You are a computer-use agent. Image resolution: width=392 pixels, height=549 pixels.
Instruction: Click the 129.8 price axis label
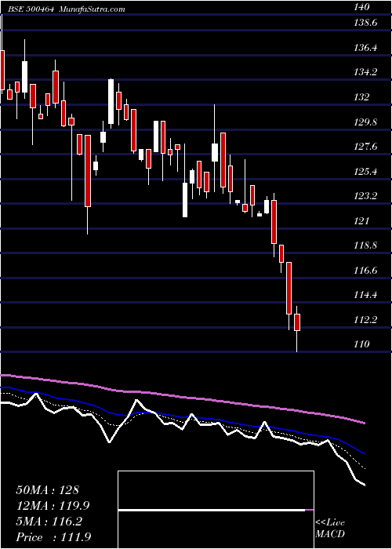pos(365,122)
